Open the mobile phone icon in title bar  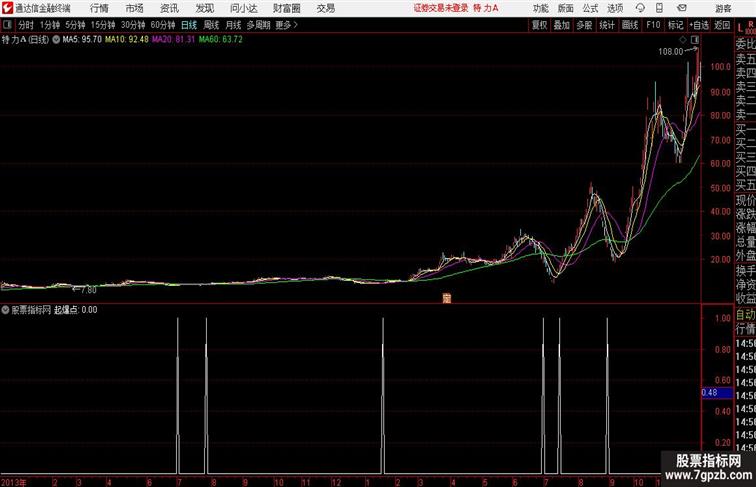point(660,8)
